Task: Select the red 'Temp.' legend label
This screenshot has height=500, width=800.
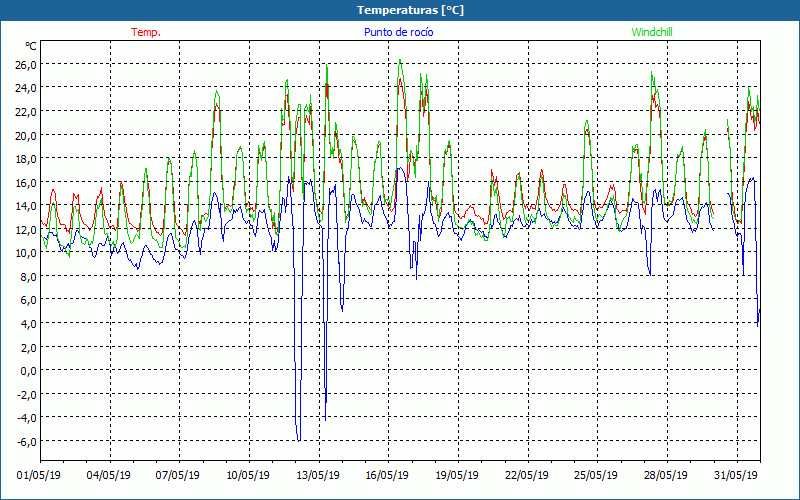Action: click(146, 32)
